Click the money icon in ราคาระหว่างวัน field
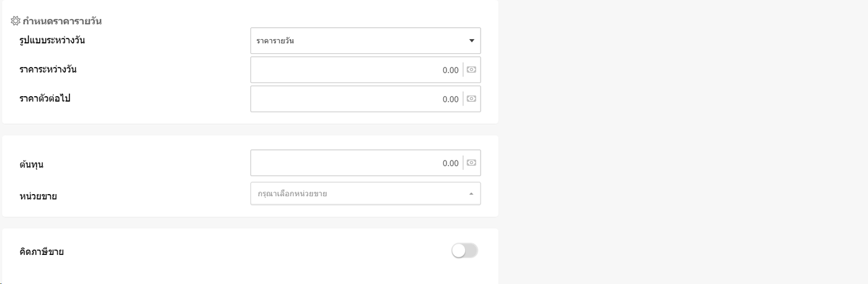This screenshot has width=868, height=284. coord(471,70)
